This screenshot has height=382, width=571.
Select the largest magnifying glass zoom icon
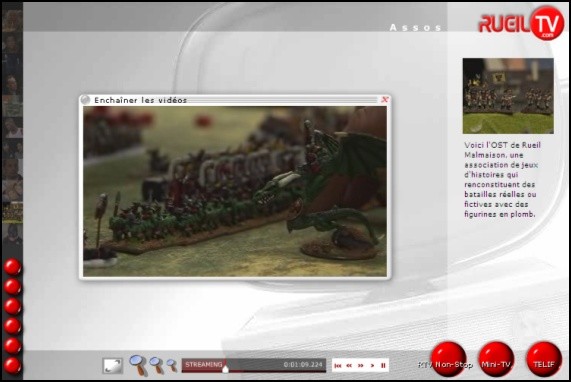pyautogui.click(x=139, y=365)
